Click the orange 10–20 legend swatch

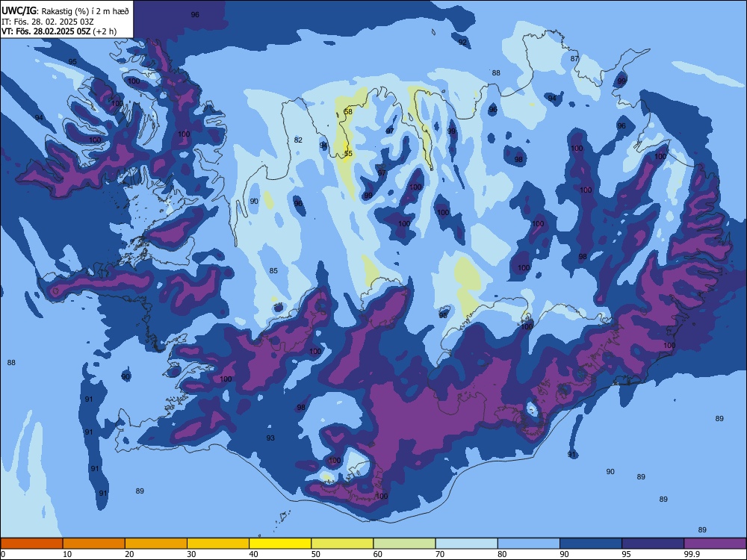point(94,544)
